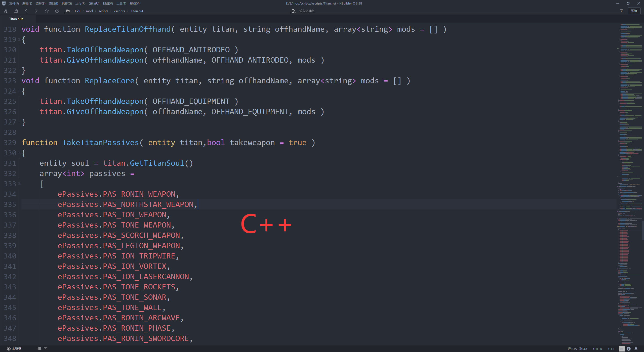Open notifications bell icon

[x=636, y=349]
